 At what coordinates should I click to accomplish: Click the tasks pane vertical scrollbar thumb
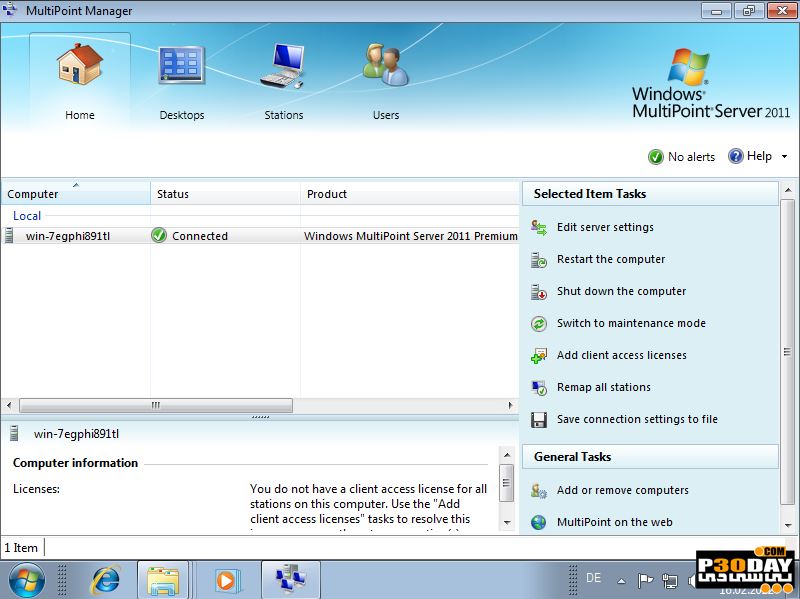[x=787, y=352]
